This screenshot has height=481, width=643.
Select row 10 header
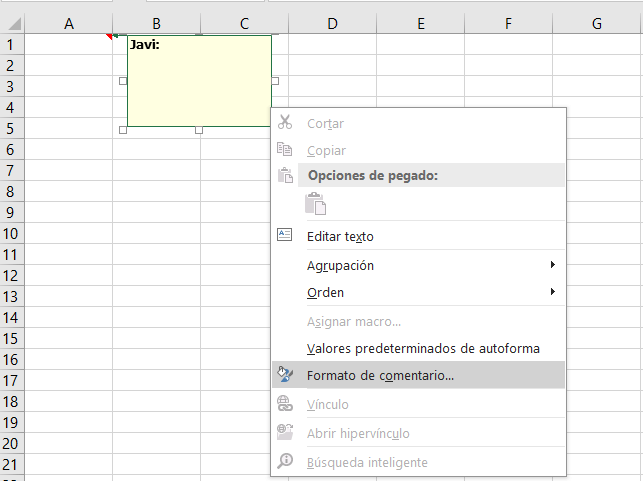[x=12, y=234]
